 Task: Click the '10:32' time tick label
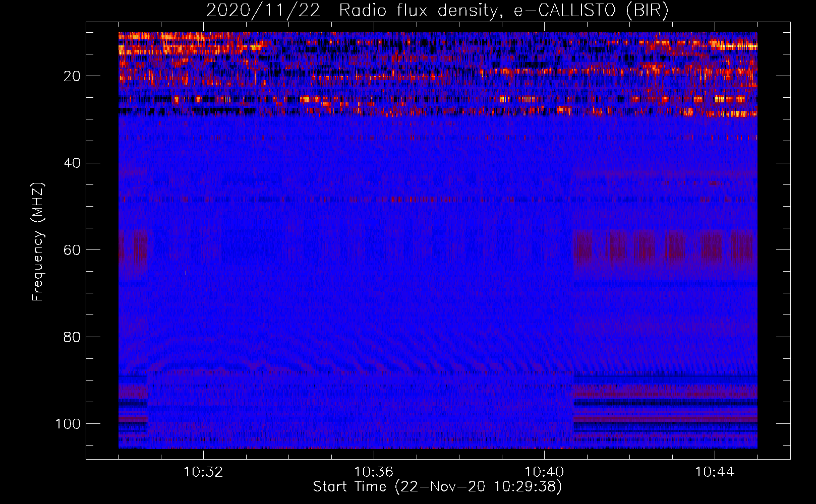(203, 472)
